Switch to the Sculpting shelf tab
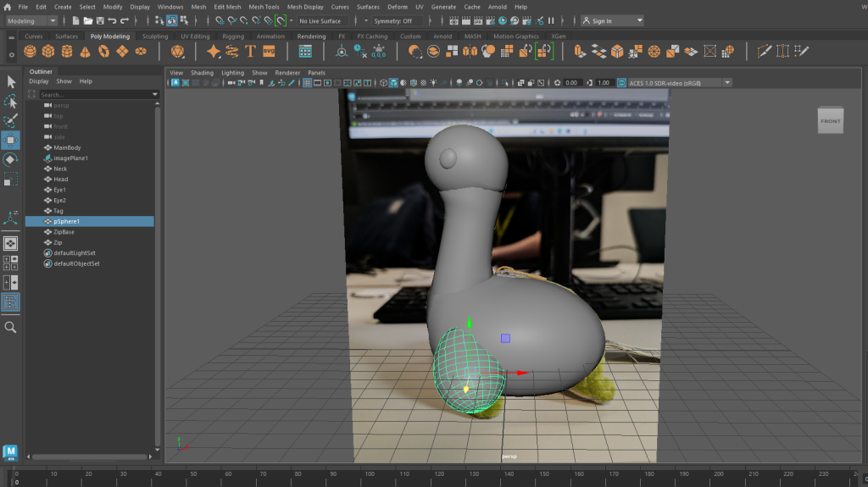Image resolution: width=868 pixels, height=487 pixels. (x=154, y=36)
